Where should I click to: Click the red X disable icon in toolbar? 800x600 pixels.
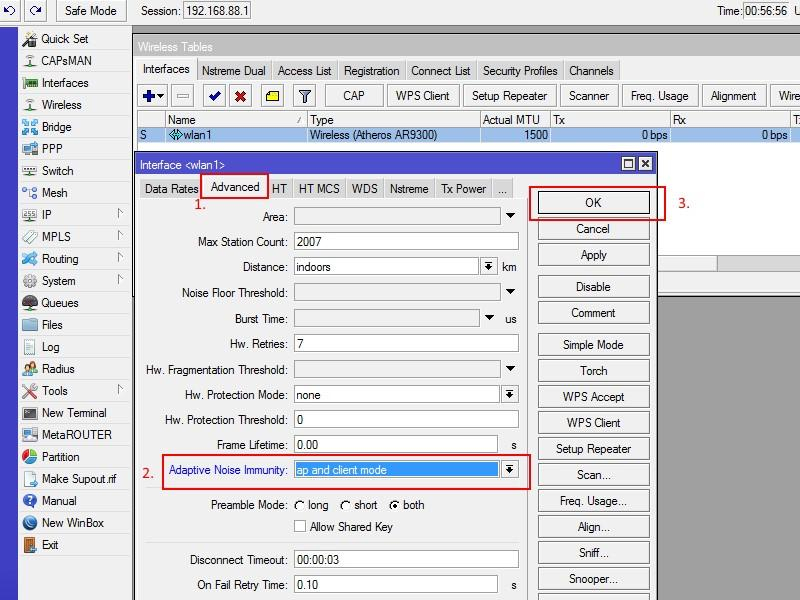[241, 96]
